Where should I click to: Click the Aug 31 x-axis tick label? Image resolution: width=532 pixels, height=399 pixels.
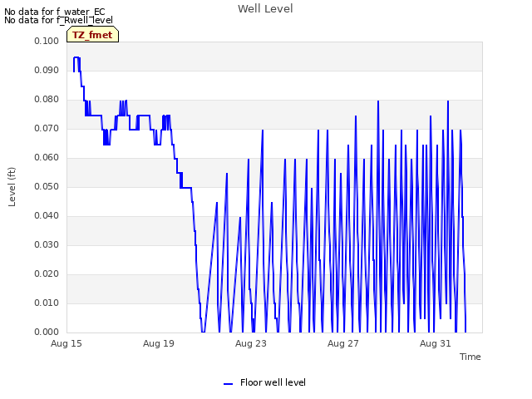coord(436,343)
